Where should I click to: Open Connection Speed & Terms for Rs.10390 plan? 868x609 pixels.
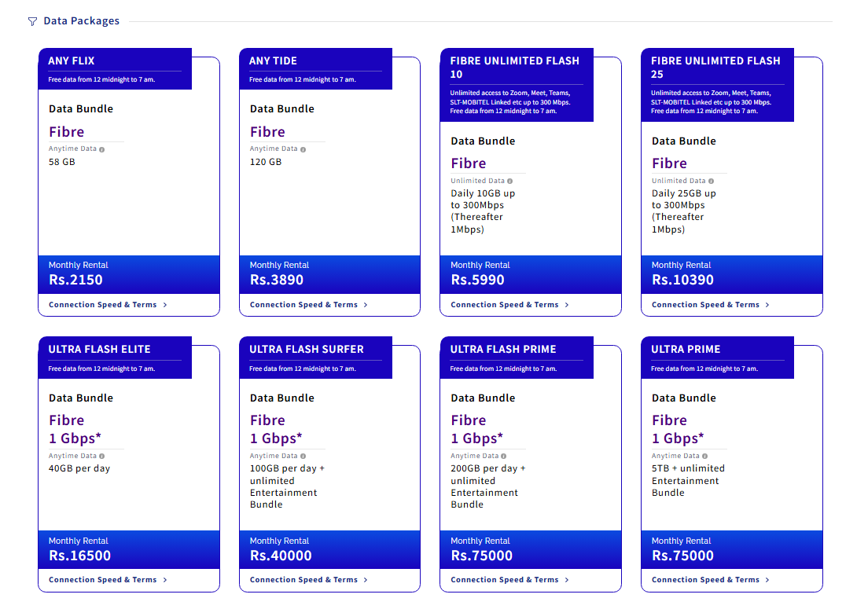point(710,305)
